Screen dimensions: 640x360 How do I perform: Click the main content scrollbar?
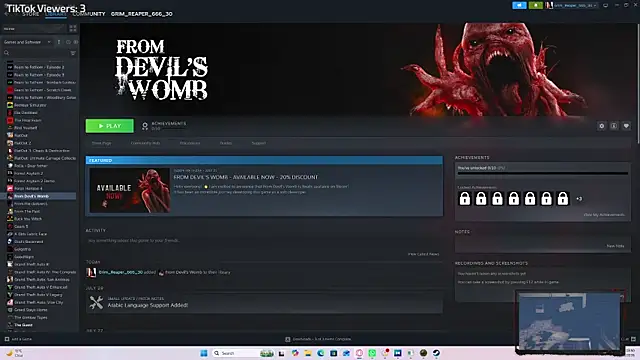click(638, 84)
